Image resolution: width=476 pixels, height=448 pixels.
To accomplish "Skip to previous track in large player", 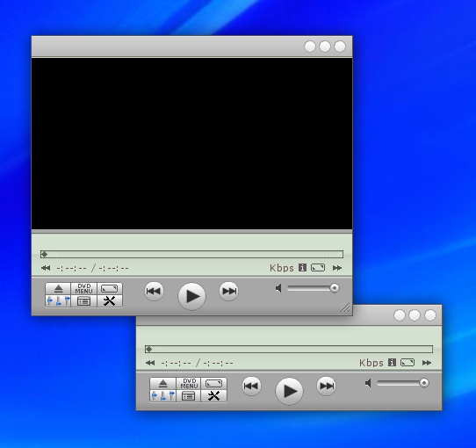I will 154,292.
